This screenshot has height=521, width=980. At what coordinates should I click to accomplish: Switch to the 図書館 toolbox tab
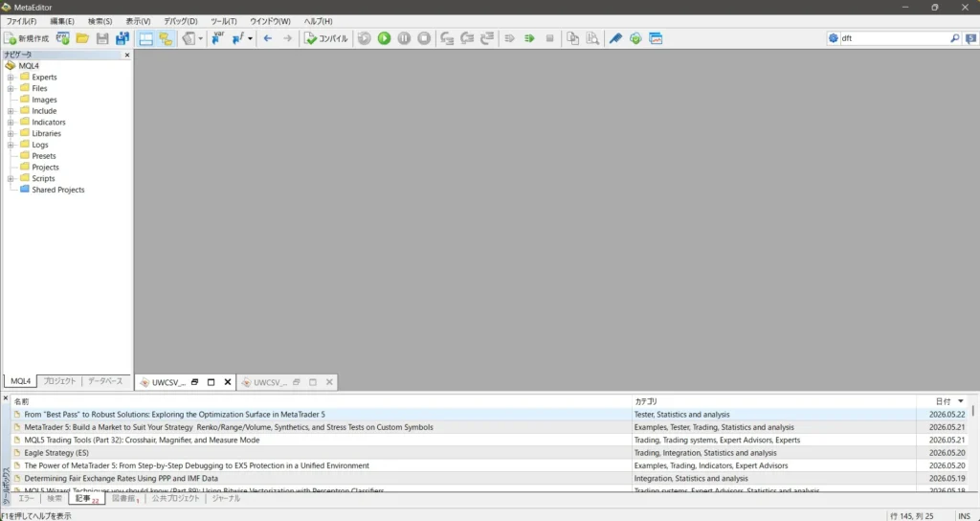125,498
